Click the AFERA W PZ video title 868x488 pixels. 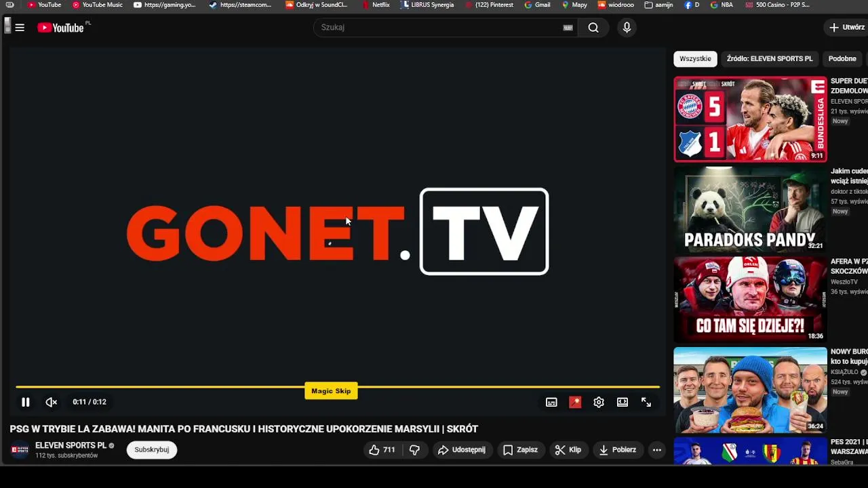point(849,266)
